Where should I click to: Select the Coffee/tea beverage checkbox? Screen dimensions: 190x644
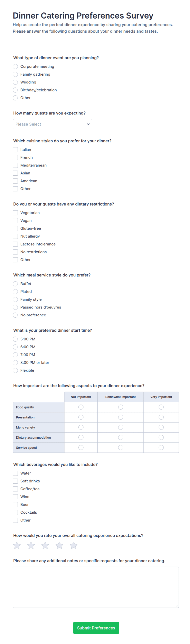click(15, 489)
